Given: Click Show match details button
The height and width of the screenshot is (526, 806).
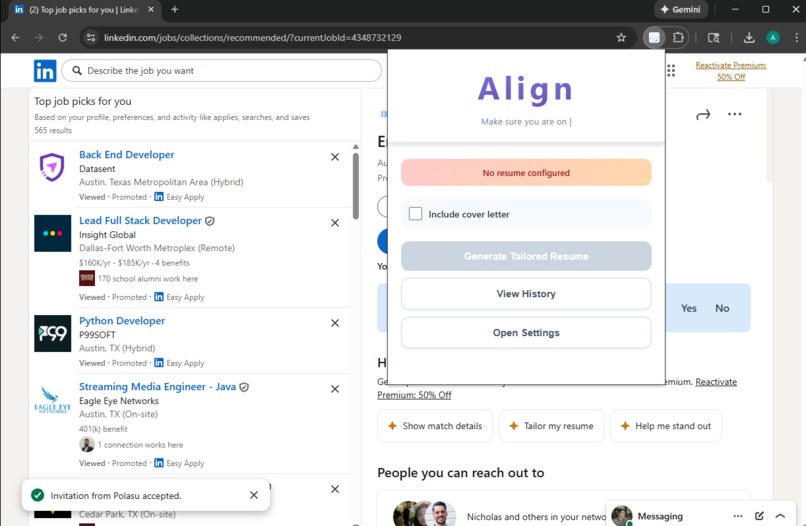Looking at the screenshot, I should tap(435, 426).
